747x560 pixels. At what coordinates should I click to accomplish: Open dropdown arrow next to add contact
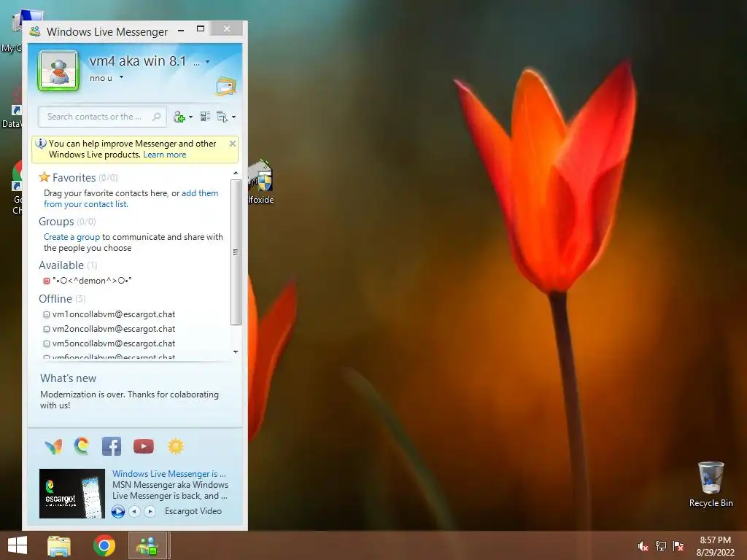point(191,117)
